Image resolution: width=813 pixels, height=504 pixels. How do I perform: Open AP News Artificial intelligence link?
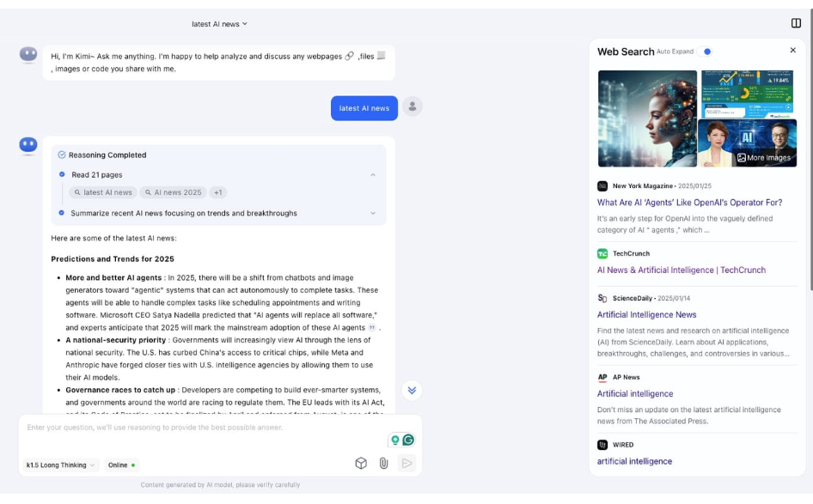(x=634, y=394)
